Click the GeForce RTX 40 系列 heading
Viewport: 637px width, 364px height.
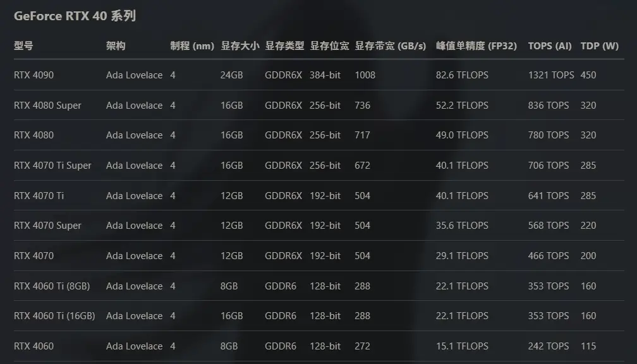(x=75, y=16)
